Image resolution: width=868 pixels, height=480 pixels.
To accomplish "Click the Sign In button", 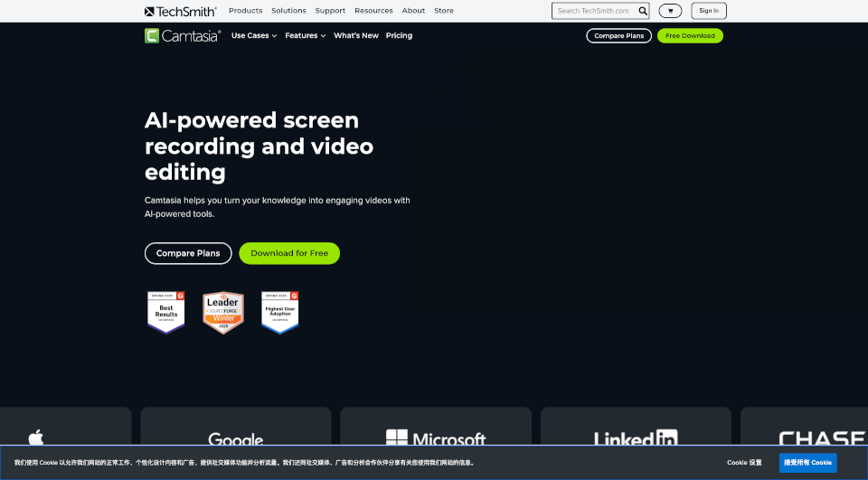I will tap(709, 11).
